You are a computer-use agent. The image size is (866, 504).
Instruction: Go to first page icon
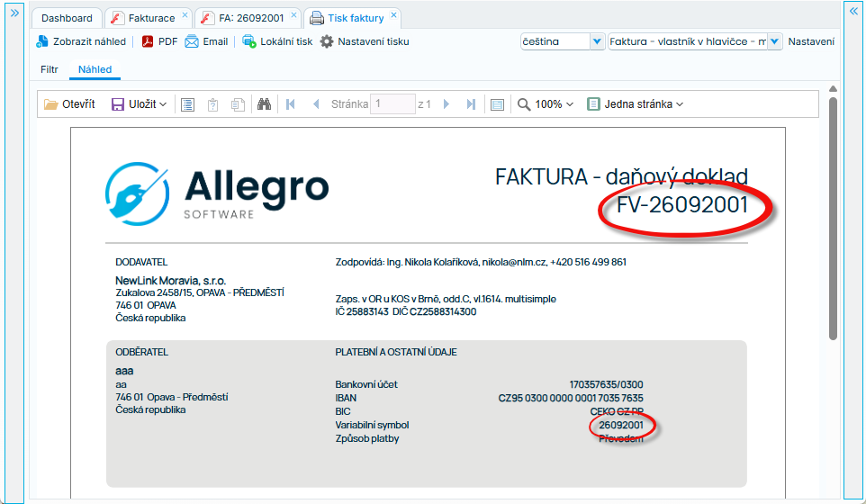coord(291,104)
